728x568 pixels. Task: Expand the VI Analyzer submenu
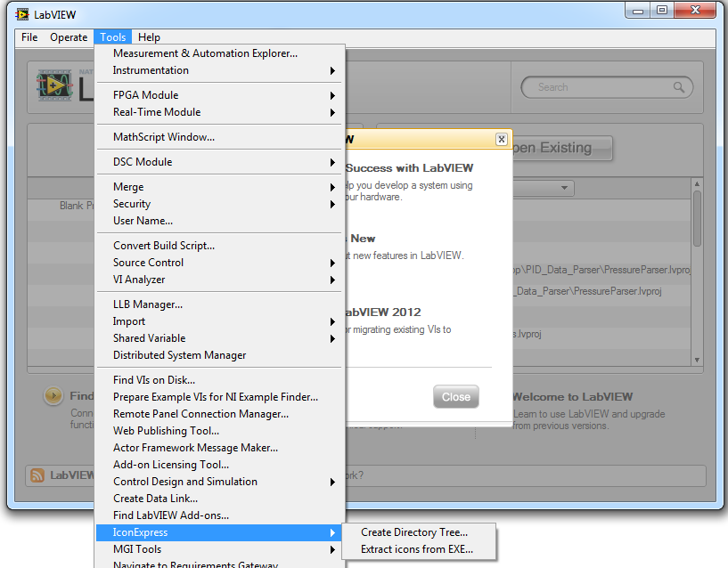219,280
